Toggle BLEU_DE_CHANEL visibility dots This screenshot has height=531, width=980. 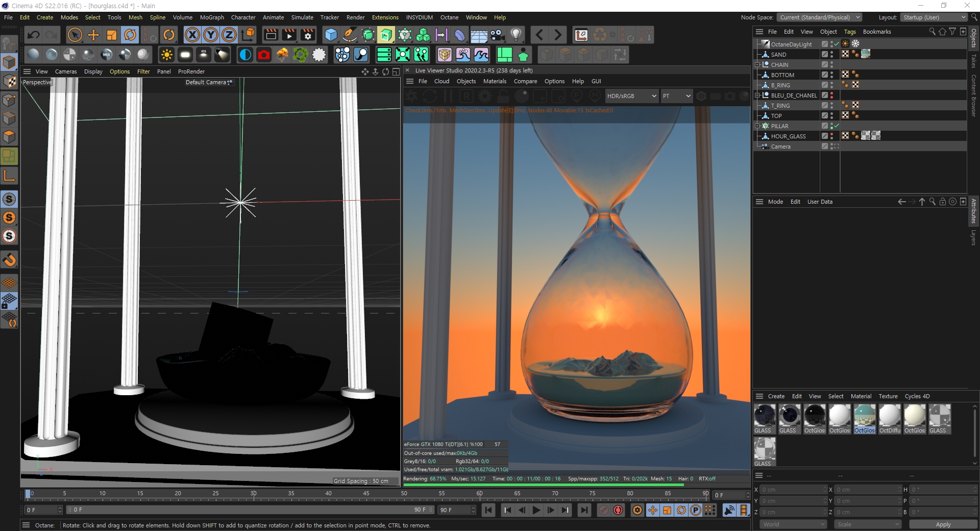[x=831, y=95]
